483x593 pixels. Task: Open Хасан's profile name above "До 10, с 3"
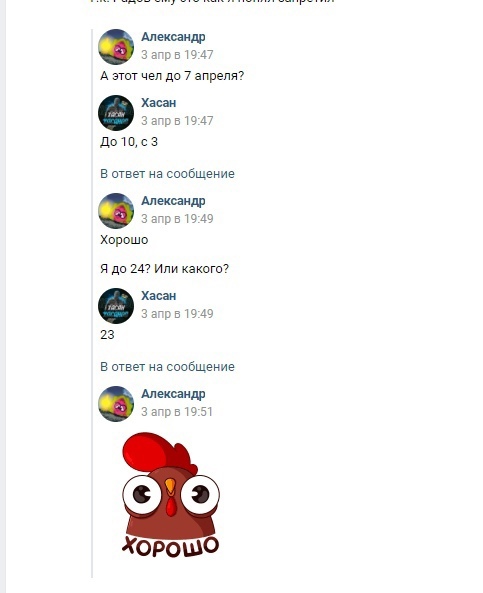[158, 103]
